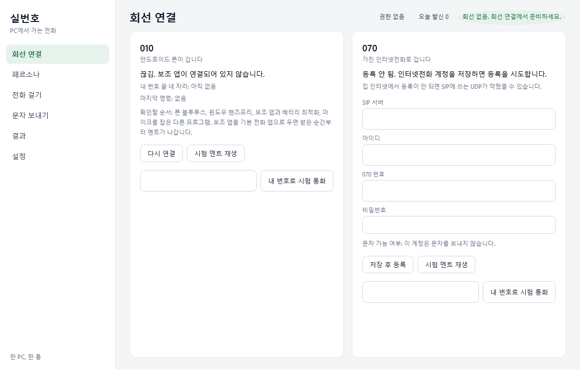
Task: Play 시험 멘트 재생 in the 010 card
Action: (216, 154)
